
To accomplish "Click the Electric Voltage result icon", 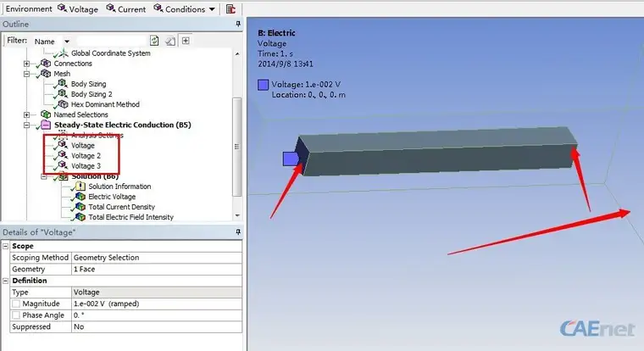I will click(x=80, y=197).
